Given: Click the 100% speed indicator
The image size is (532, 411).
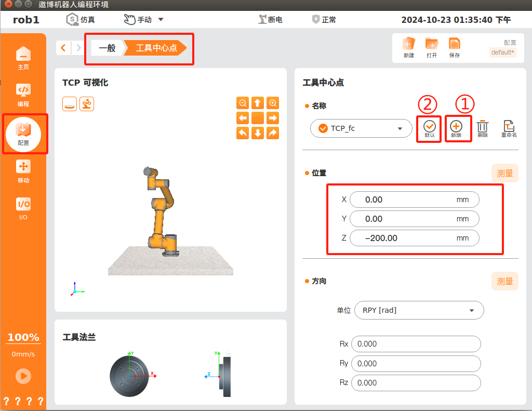Looking at the screenshot, I should 23,337.
